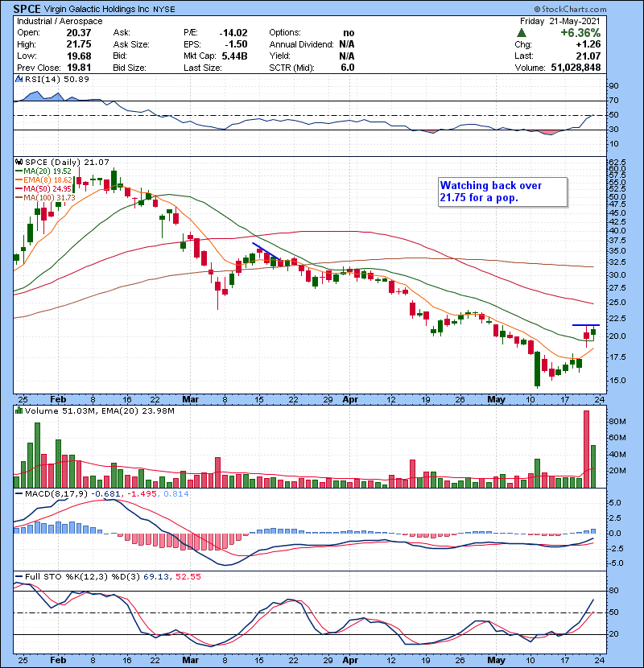Click the MA(50) 24.95 legend entry
The image size is (644, 668).
tap(43, 188)
